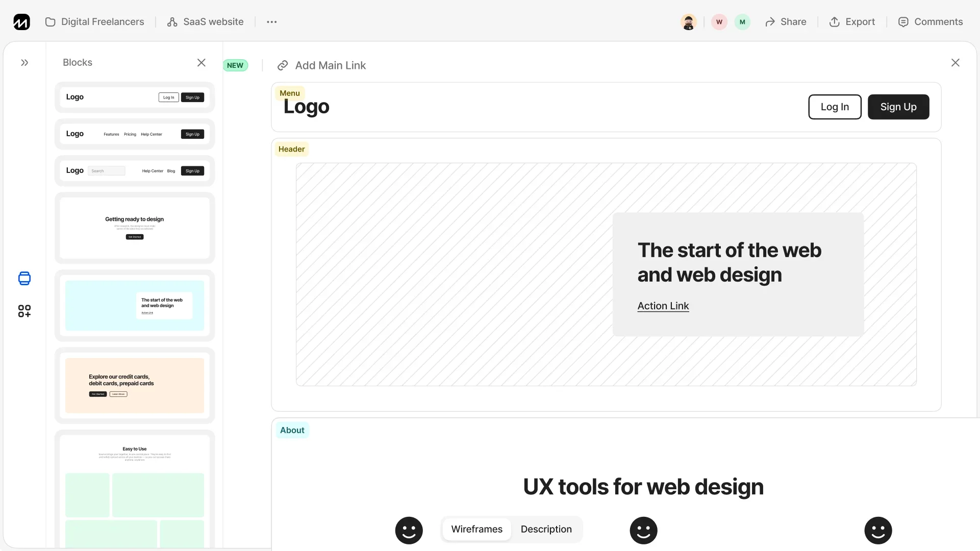Screen dimensions: 980x551
Task: Close the Blocks panel
Action: (x=202, y=62)
